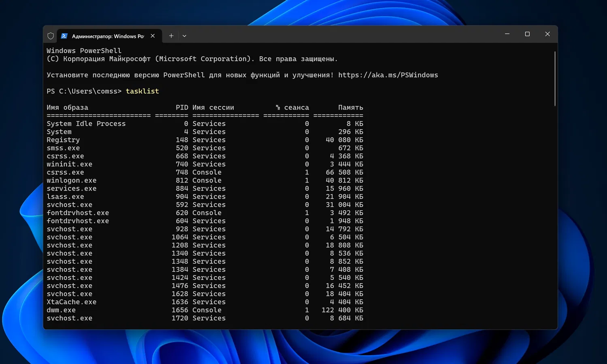Click "svchost.exe" in the PID 592 row

pyautogui.click(x=69, y=205)
